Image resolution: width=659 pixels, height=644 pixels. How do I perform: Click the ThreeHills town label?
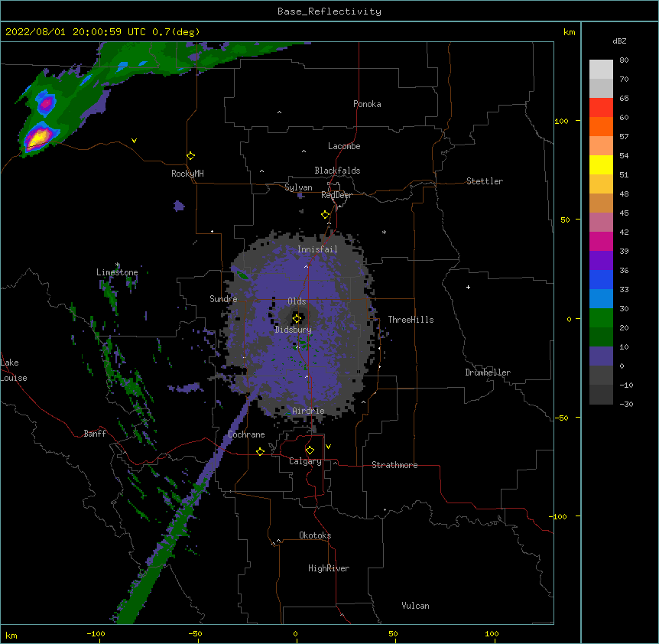click(411, 320)
